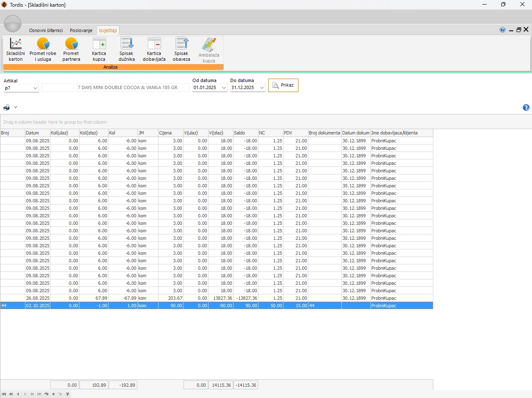Open Promet robe i usluga report

tap(43, 50)
